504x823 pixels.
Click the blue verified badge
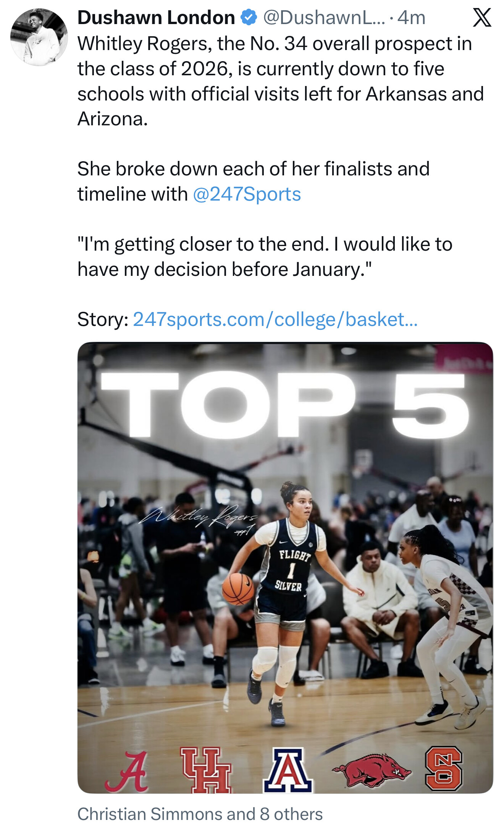249,18
